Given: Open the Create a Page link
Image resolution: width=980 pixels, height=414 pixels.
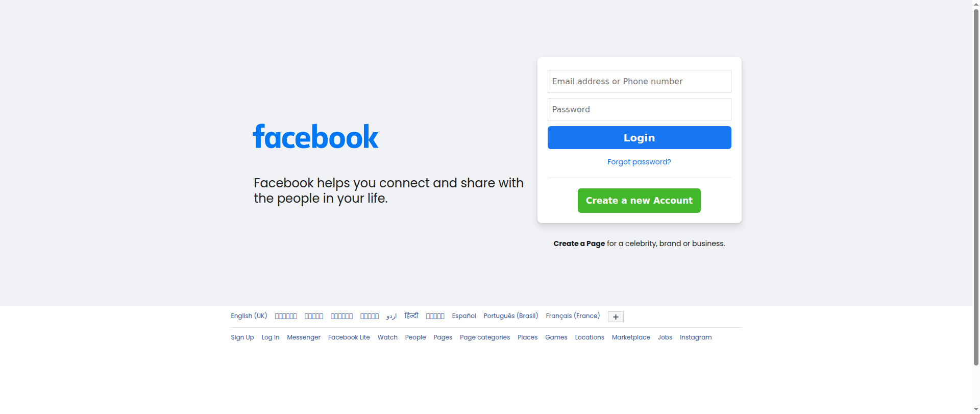Looking at the screenshot, I should [579, 243].
